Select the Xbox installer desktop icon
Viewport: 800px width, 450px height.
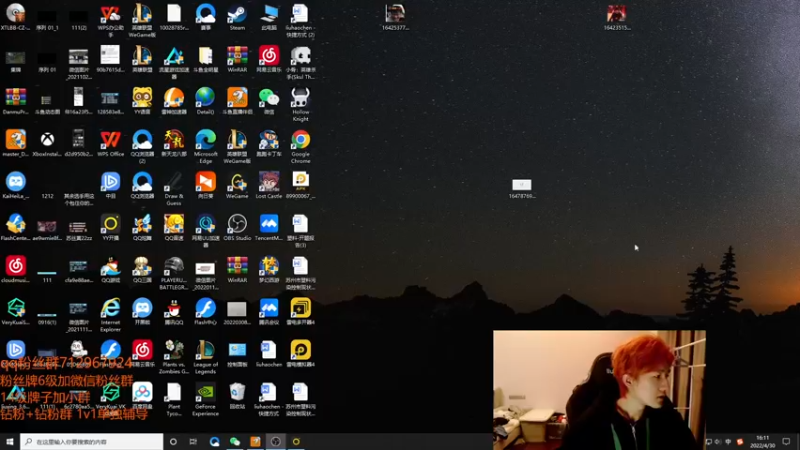[47, 140]
